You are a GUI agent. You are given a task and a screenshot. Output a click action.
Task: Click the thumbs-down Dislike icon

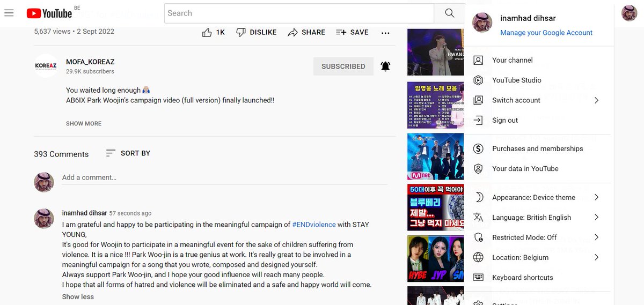coord(241,33)
